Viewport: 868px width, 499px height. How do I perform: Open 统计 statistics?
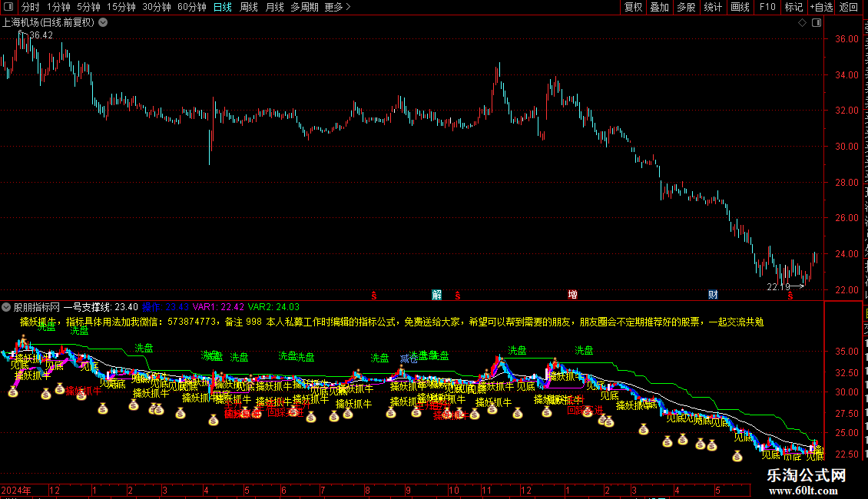pos(712,7)
